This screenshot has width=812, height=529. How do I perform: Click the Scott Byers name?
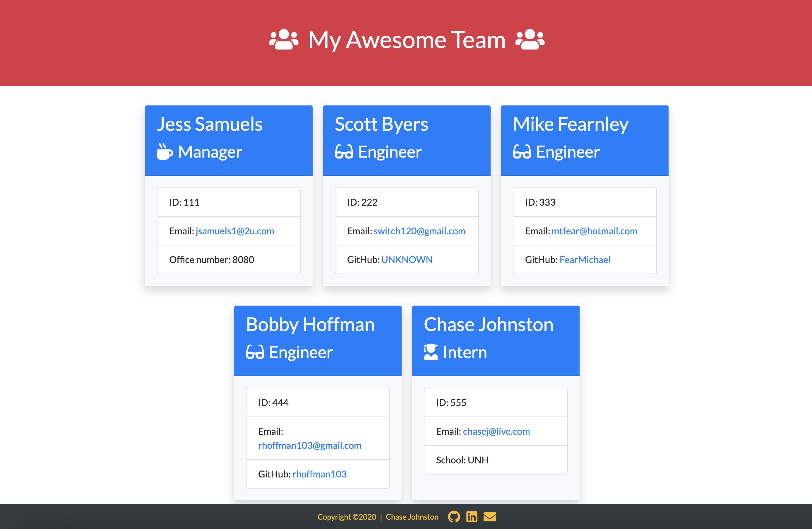pos(381,124)
